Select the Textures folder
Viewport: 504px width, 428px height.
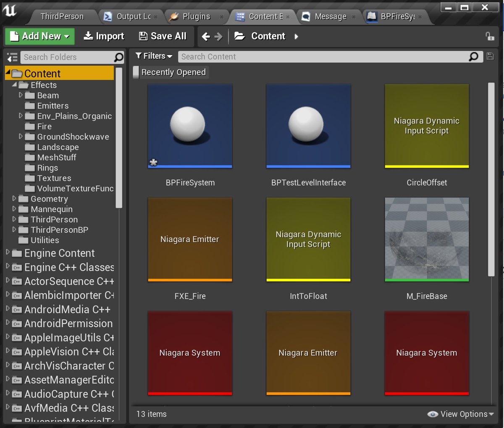point(54,178)
